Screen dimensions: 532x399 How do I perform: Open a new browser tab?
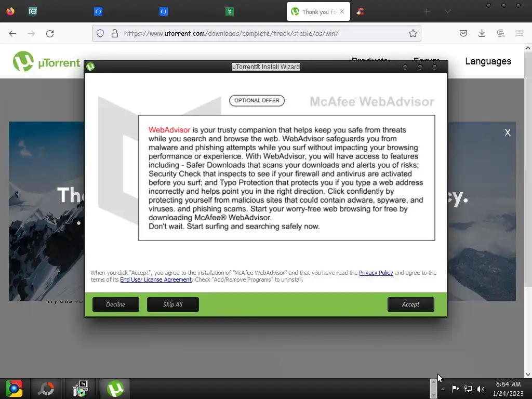pyautogui.click(x=427, y=12)
